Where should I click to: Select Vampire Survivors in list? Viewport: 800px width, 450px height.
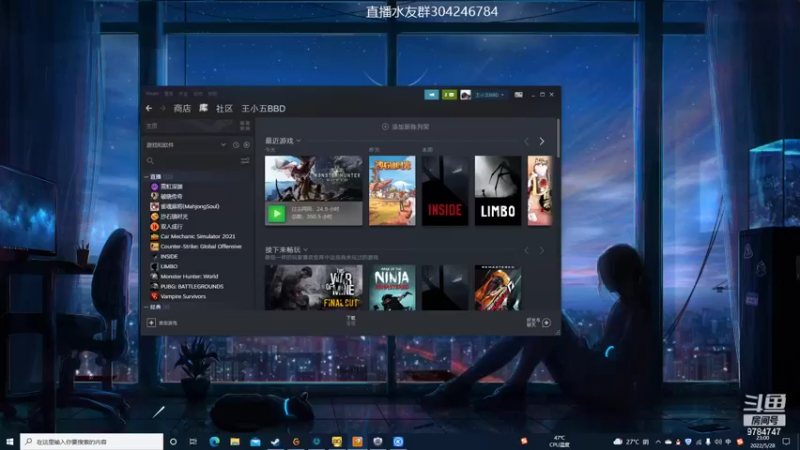click(x=183, y=296)
